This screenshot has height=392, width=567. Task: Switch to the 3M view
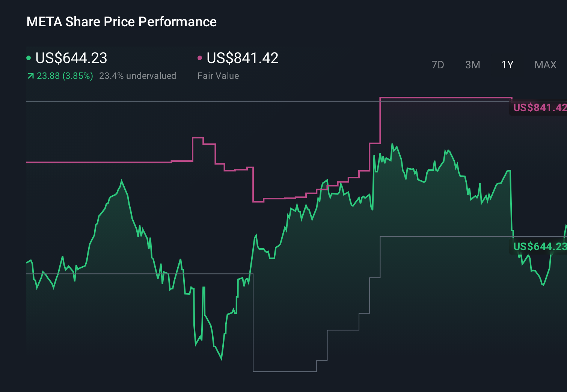click(x=472, y=65)
